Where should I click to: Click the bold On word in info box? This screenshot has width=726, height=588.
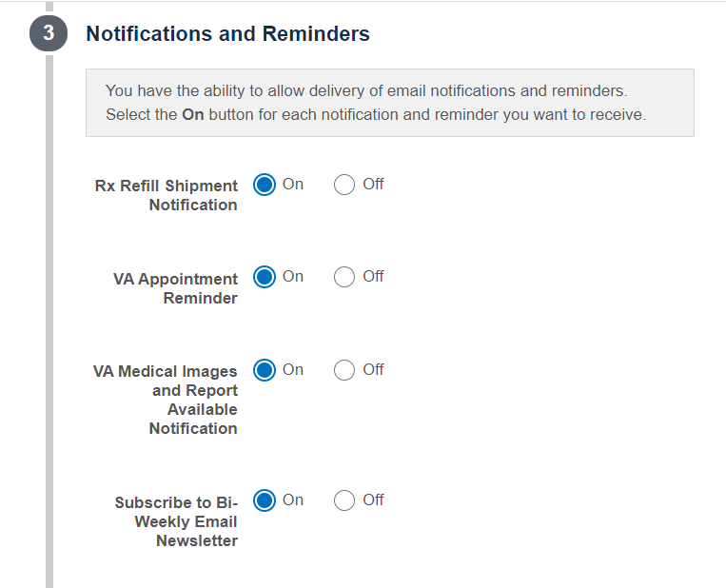point(192,114)
